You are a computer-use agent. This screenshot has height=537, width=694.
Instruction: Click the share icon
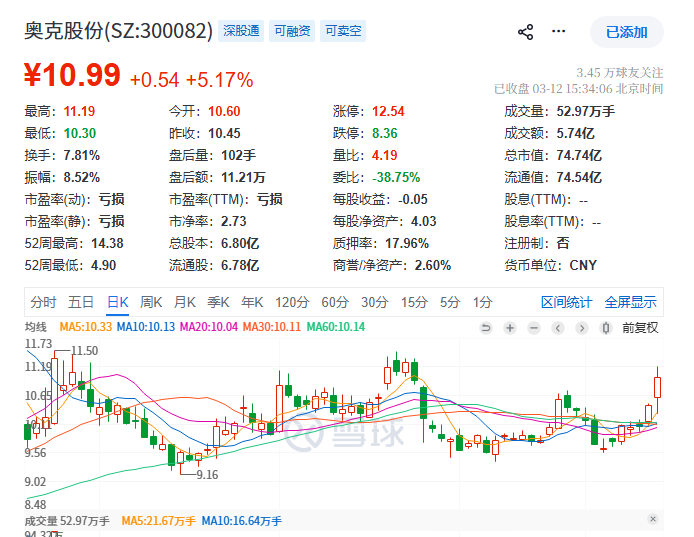click(x=525, y=32)
